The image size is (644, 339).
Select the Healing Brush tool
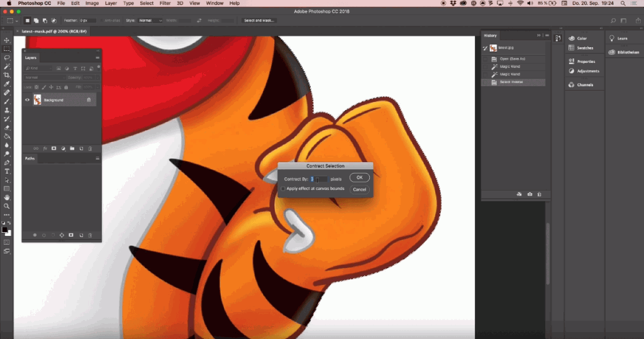6,92
